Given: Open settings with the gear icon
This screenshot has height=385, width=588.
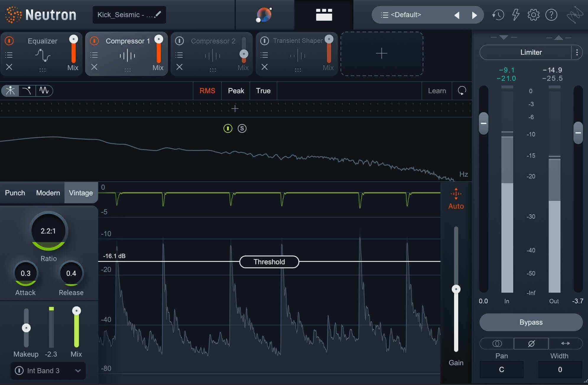Looking at the screenshot, I should [533, 15].
